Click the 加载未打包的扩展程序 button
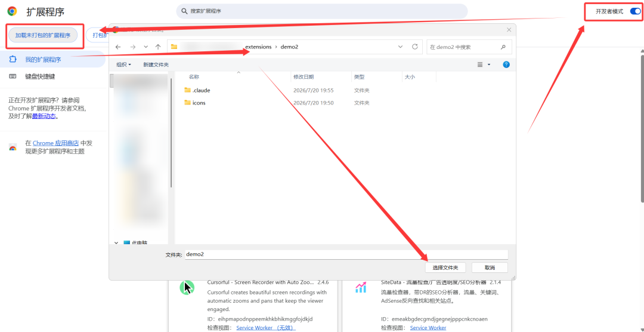The width and height of the screenshot is (644, 332). [x=43, y=35]
